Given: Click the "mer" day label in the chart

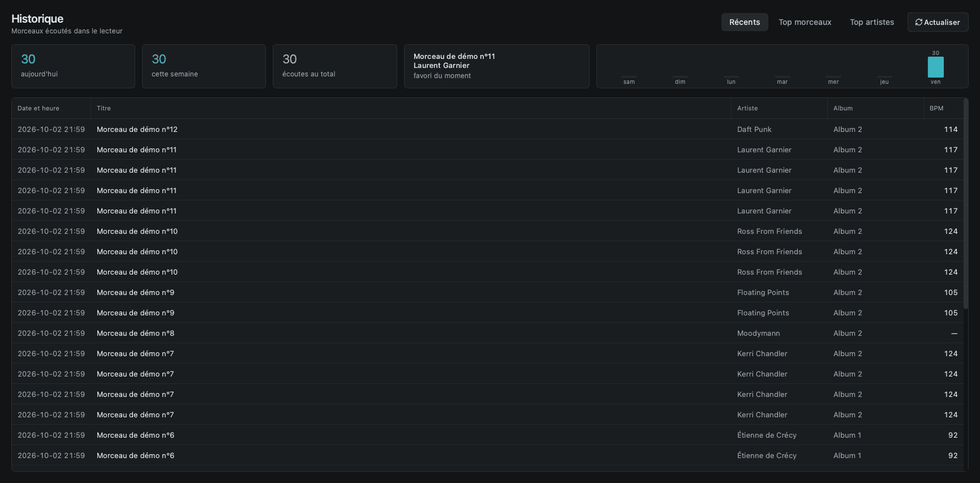Looking at the screenshot, I should [833, 82].
